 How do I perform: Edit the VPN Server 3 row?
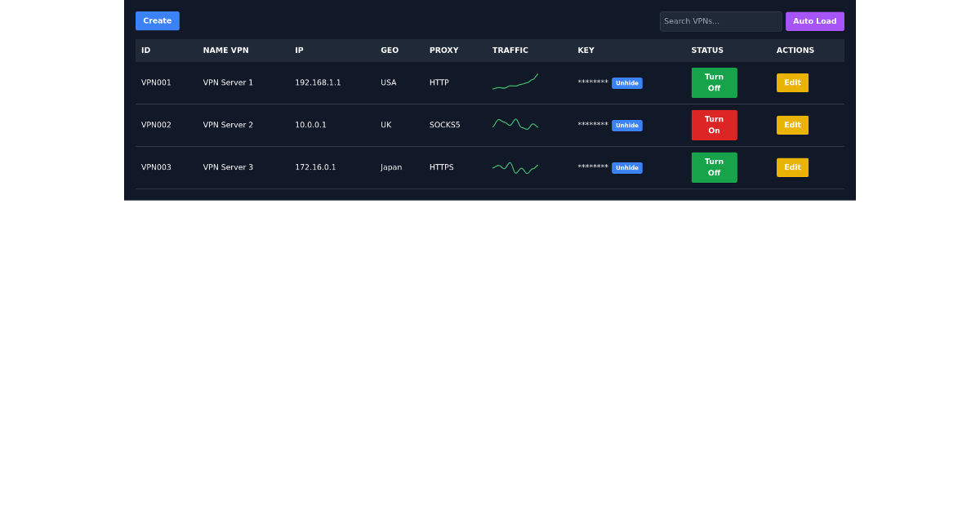792,168
